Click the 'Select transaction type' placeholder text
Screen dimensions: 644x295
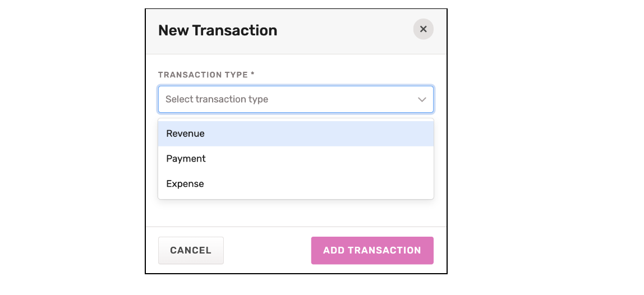(217, 99)
